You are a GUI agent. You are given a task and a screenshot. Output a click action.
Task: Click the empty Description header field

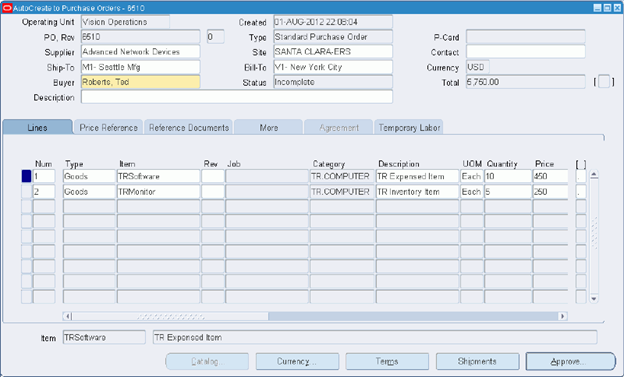[237, 97]
